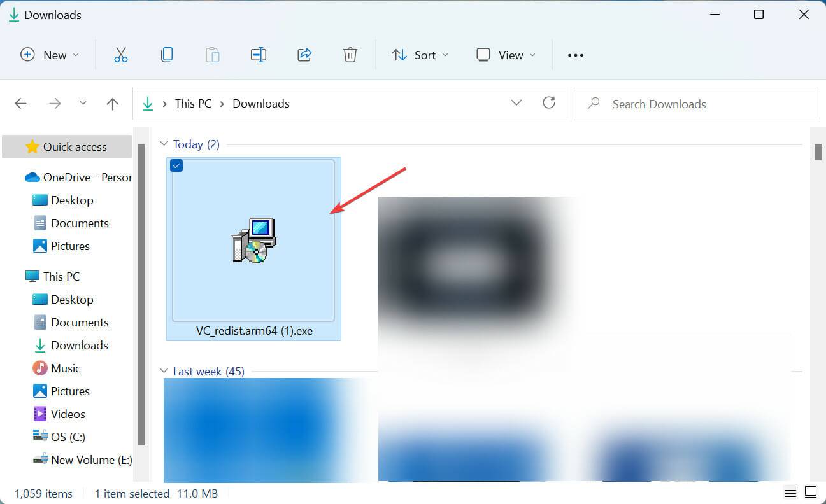Refresh the Downloads folder
This screenshot has width=826, height=504.
click(x=549, y=103)
